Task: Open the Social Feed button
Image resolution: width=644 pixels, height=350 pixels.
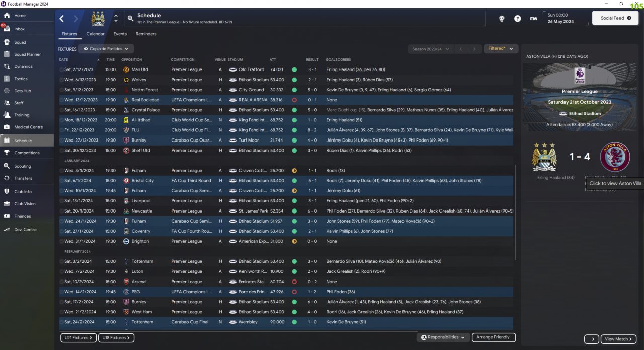Action: click(615, 18)
